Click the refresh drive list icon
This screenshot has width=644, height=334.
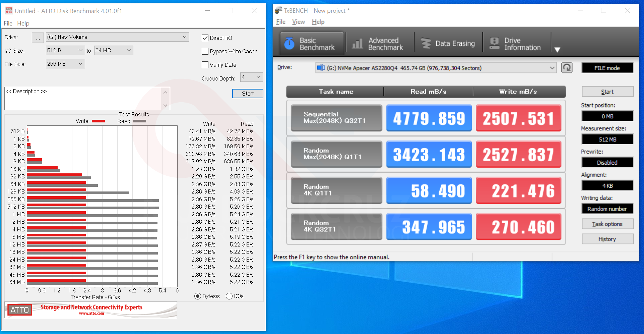[567, 68]
